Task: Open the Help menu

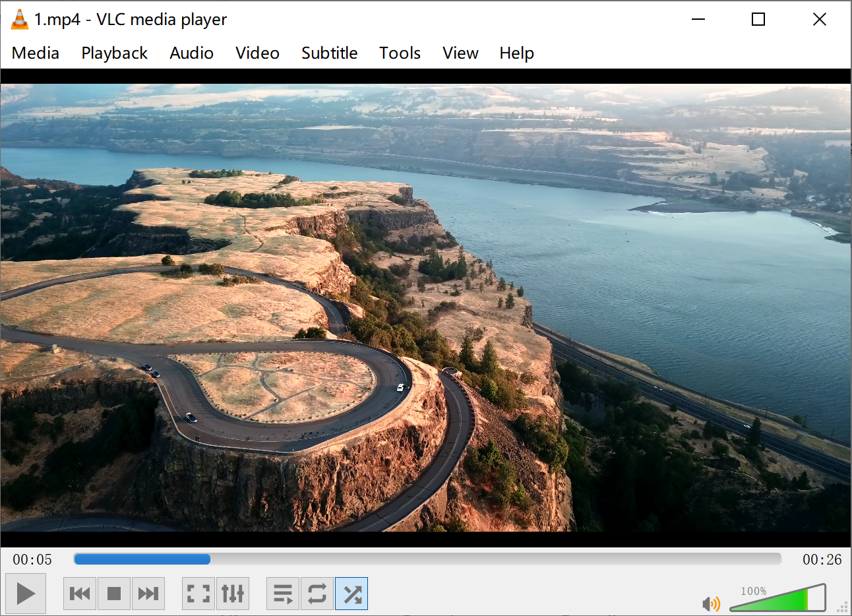Action: tap(516, 53)
